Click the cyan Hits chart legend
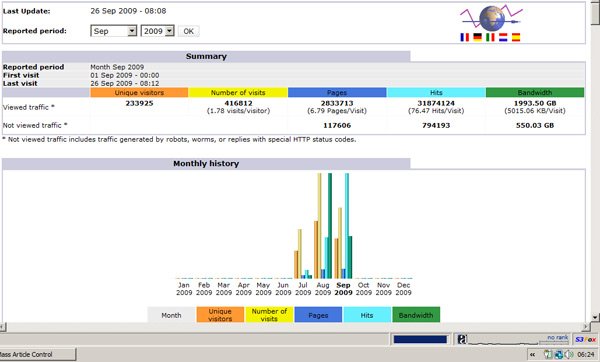 point(367,315)
